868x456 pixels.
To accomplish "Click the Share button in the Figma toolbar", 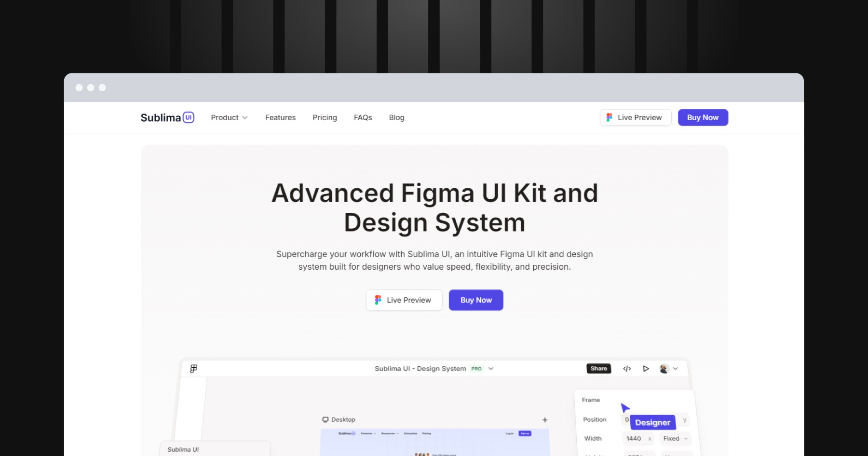I will coord(598,368).
